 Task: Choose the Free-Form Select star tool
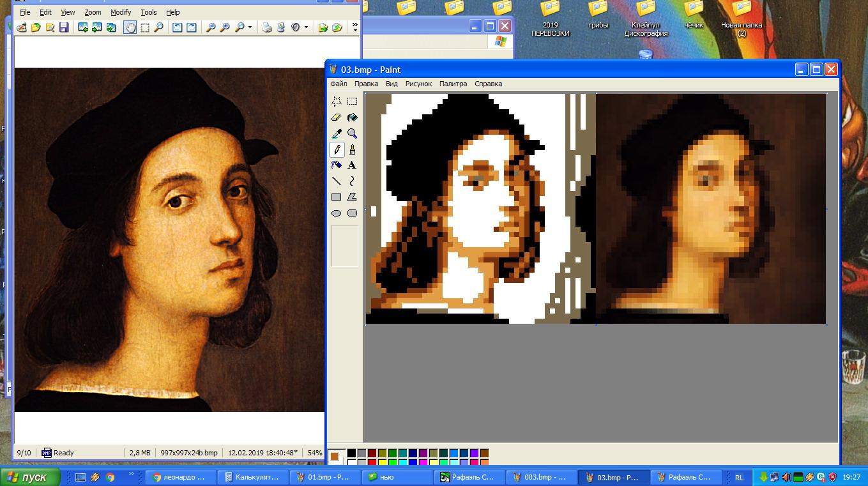point(337,102)
